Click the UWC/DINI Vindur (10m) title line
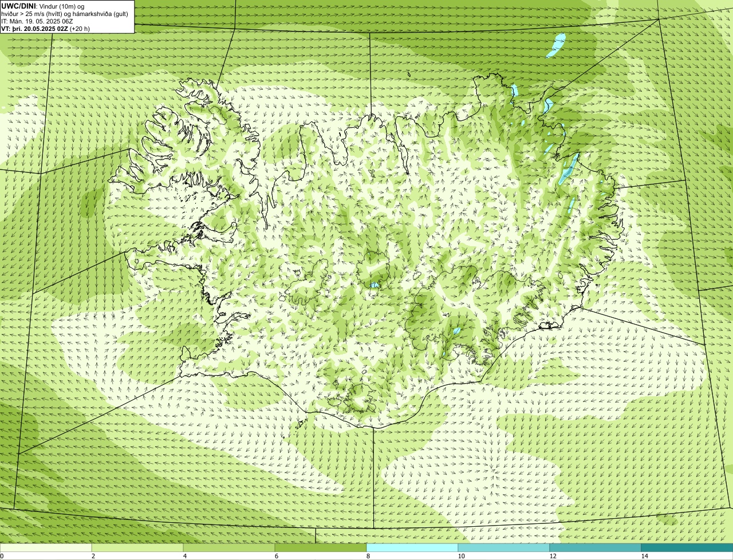Screen dimensions: 733x560 pyautogui.click(x=43, y=6)
